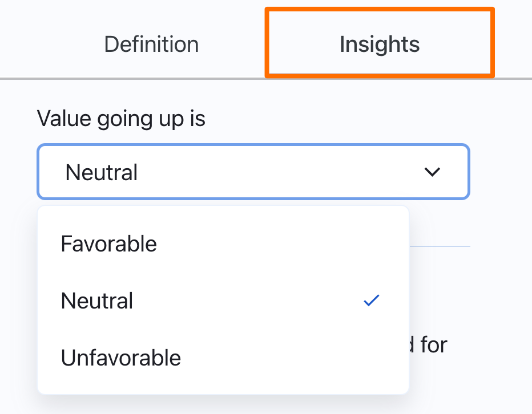Keep the checked Neutral selection
The width and height of the screenshot is (532, 414).
223,301
